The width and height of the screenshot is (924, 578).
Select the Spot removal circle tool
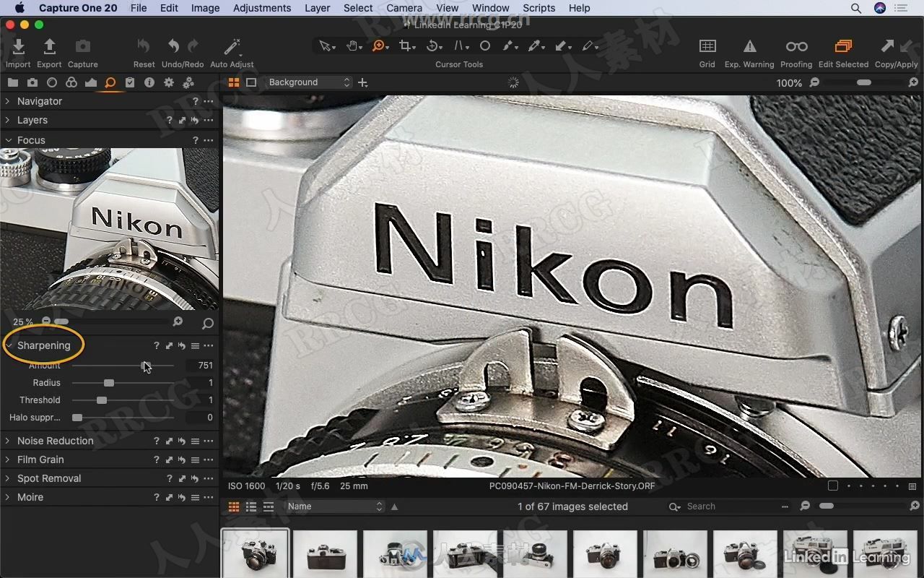click(x=485, y=46)
